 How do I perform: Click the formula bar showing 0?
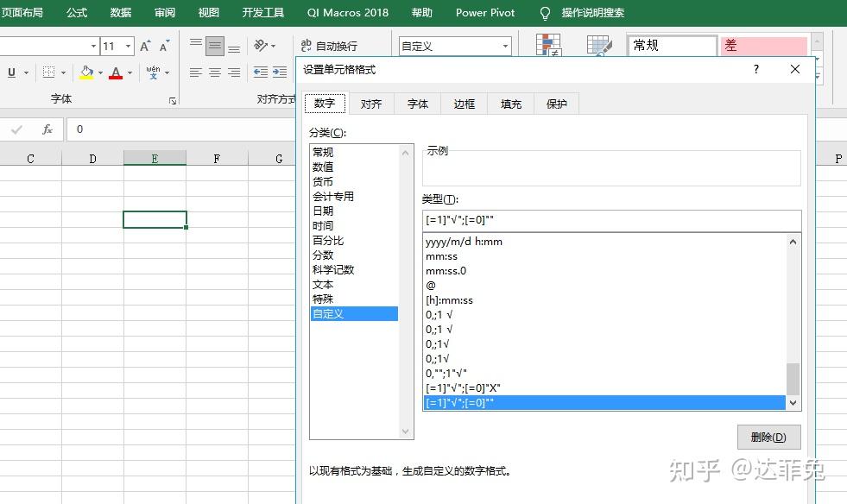tap(180, 129)
